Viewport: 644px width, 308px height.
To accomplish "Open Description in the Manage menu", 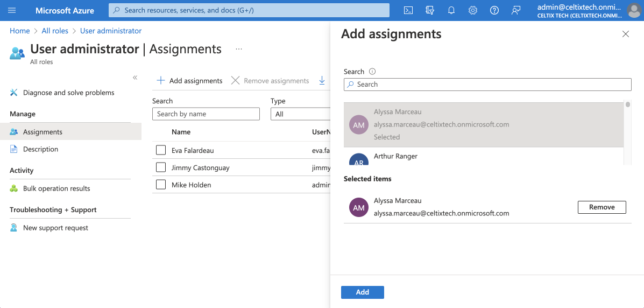I will (40, 149).
